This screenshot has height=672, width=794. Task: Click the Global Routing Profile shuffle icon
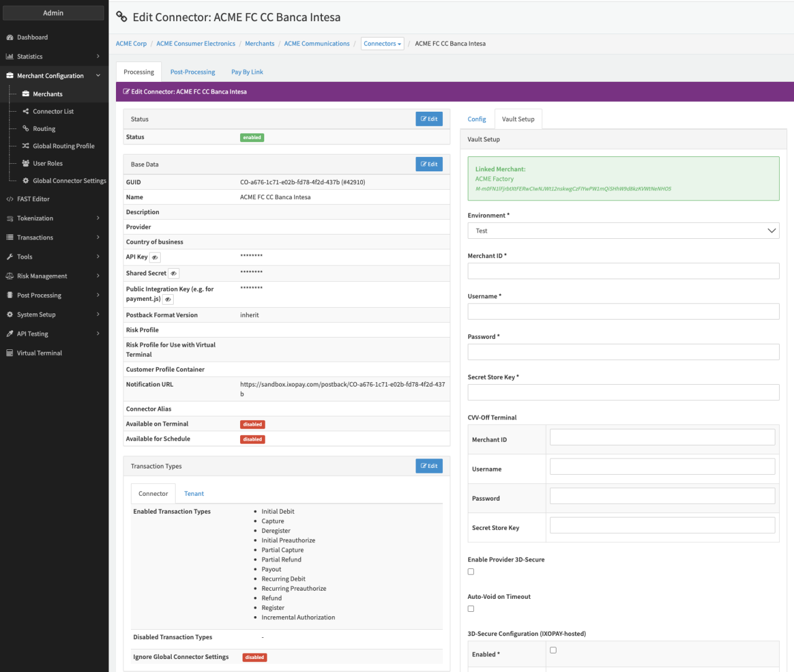click(x=26, y=146)
